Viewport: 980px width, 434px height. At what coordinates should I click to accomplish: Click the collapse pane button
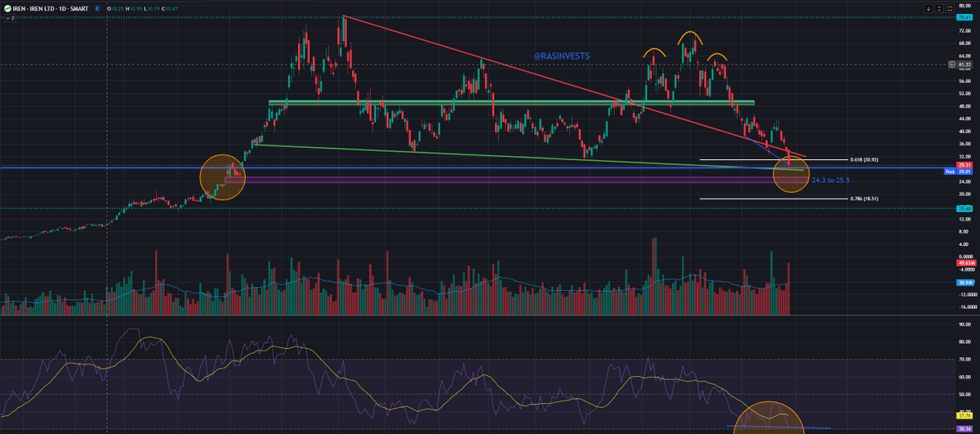point(939,8)
